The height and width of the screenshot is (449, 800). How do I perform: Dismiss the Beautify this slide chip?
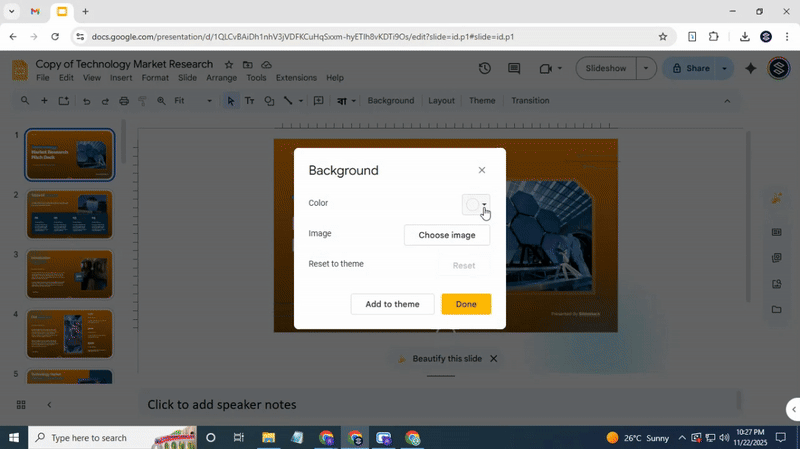pos(493,358)
